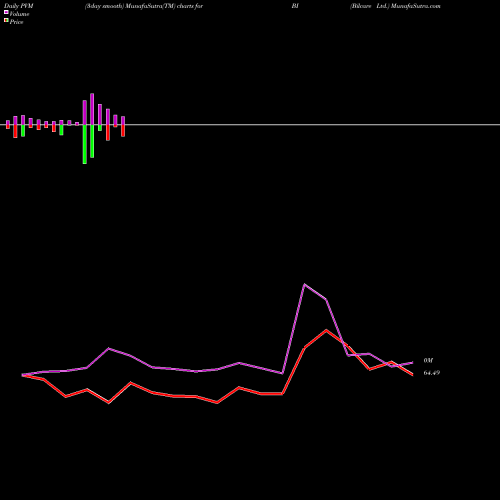Click the Price legend color swatch

(6, 21)
